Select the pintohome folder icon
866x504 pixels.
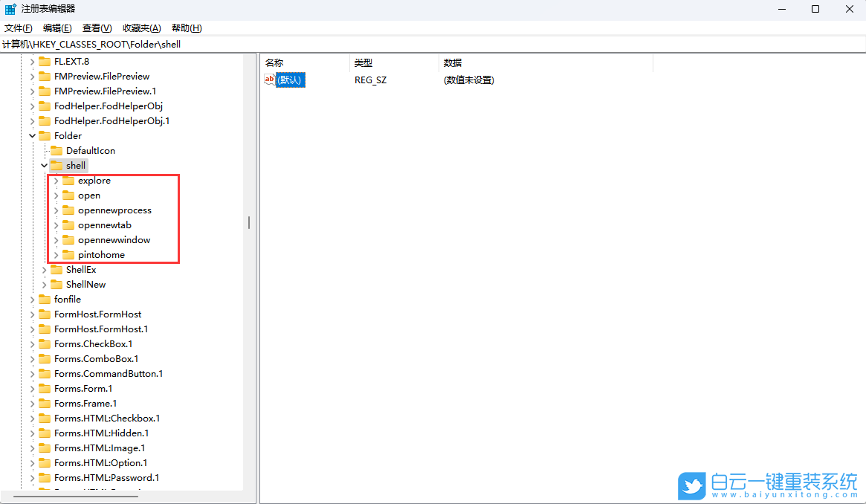click(68, 254)
